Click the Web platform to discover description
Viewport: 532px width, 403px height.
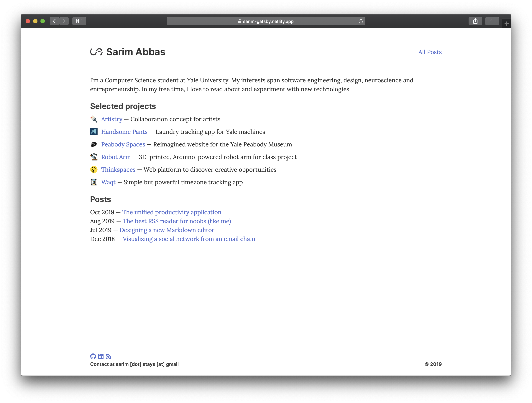click(210, 170)
